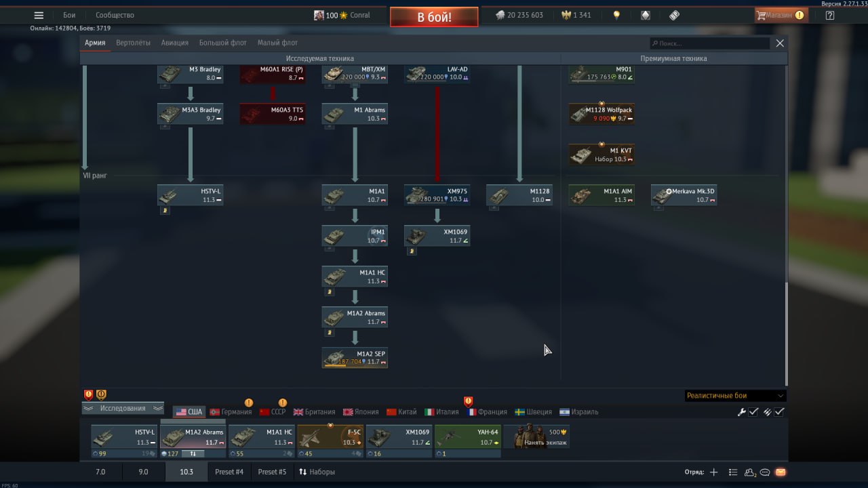Open the Реалистичные бои mode dropdown
868x488 pixels.
[735, 396]
